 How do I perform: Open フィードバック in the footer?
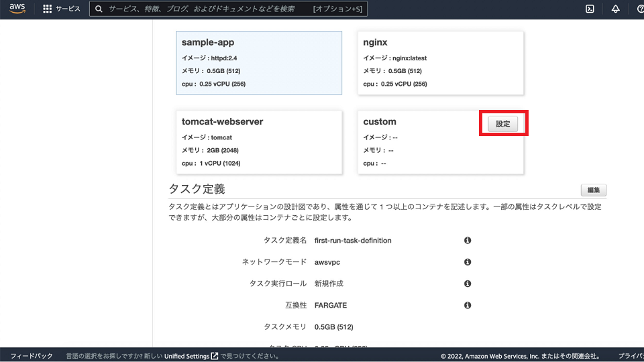click(x=32, y=356)
